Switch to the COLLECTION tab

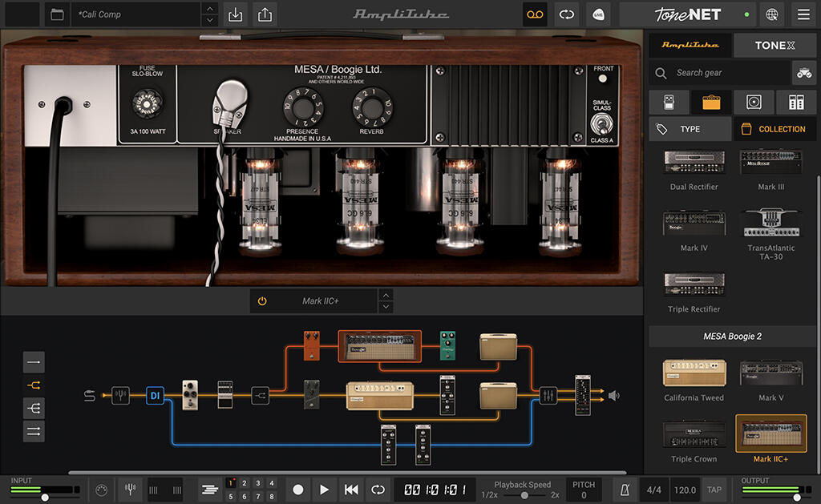coord(774,128)
